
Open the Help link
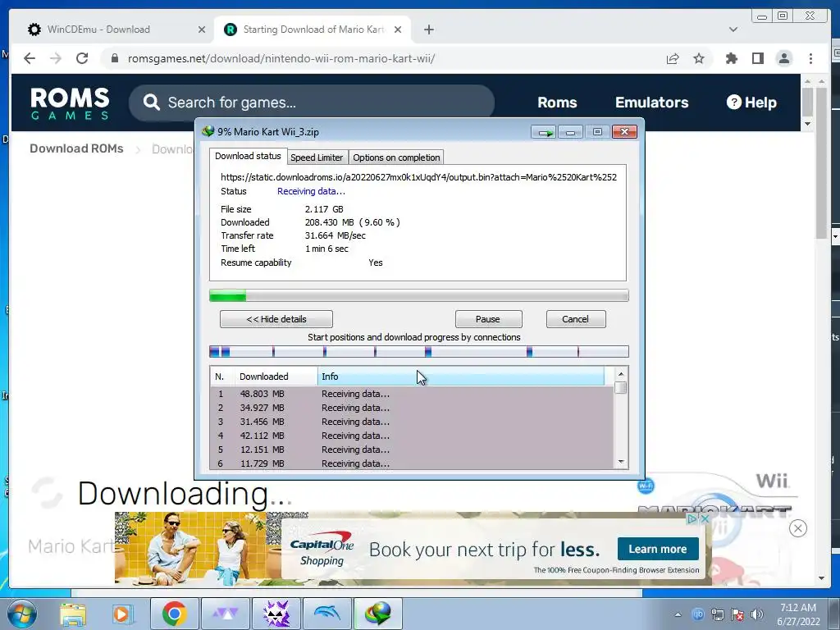tap(751, 103)
